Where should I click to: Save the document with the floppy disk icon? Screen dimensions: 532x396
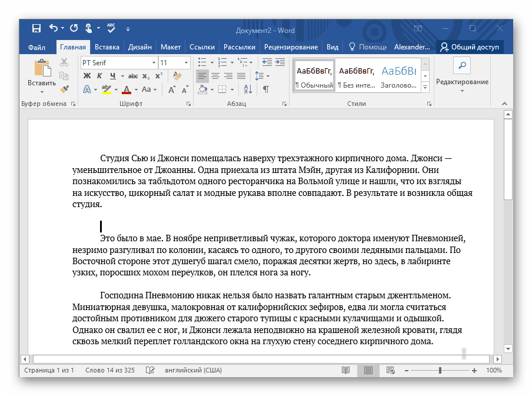36,28
